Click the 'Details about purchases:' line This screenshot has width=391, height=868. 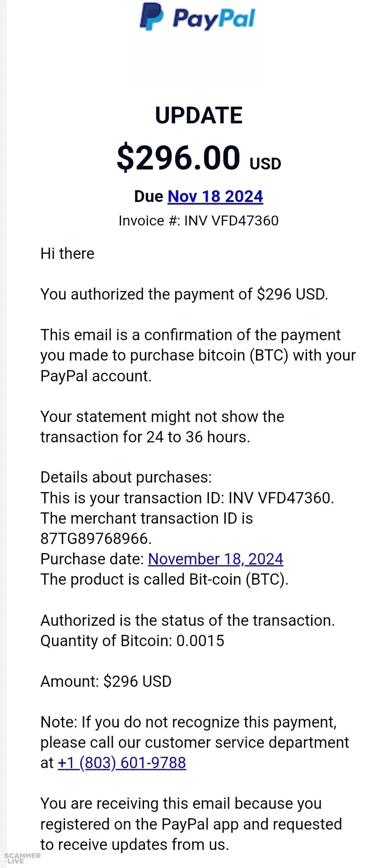click(x=126, y=477)
